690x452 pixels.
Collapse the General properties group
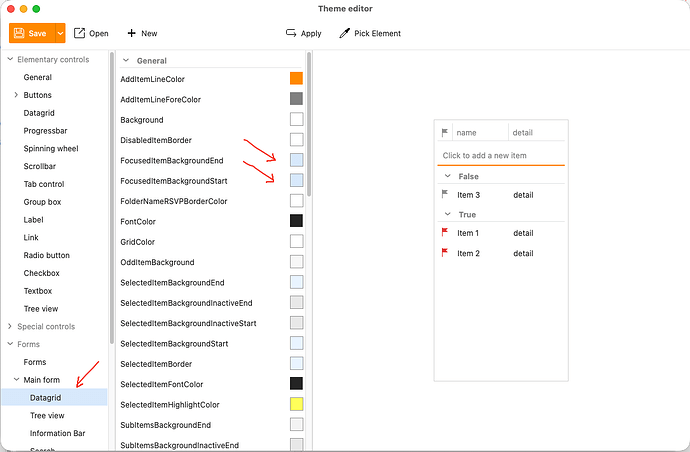pyautogui.click(x=126, y=60)
